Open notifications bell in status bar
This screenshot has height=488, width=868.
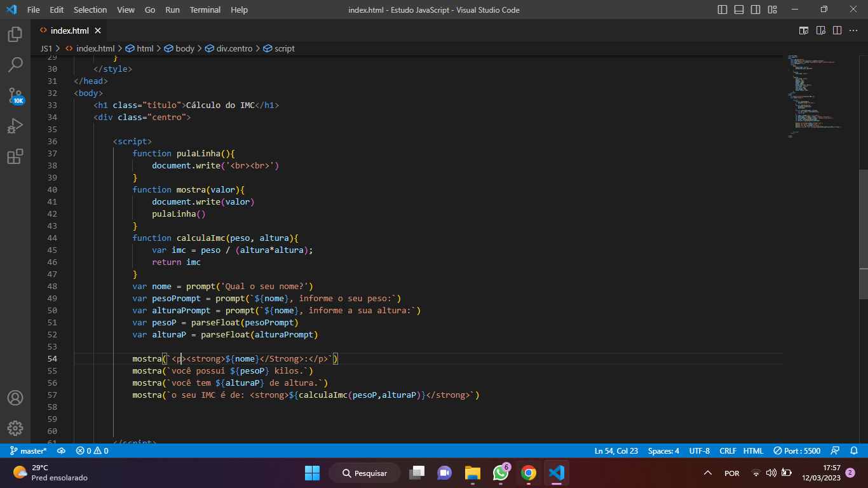coord(854,451)
